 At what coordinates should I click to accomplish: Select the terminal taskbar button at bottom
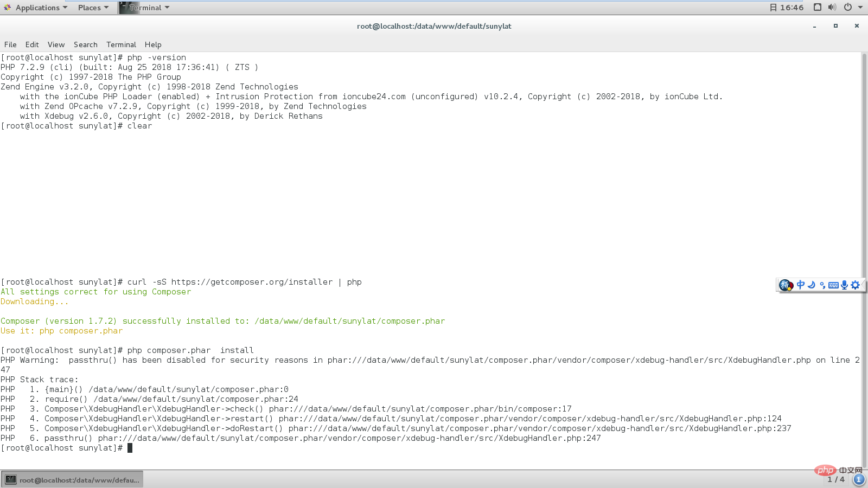click(73, 479)
